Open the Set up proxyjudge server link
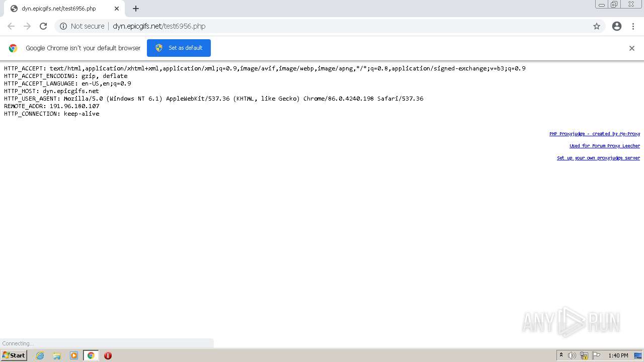Screen dimensions: 644x362 (x=598, y=158)
